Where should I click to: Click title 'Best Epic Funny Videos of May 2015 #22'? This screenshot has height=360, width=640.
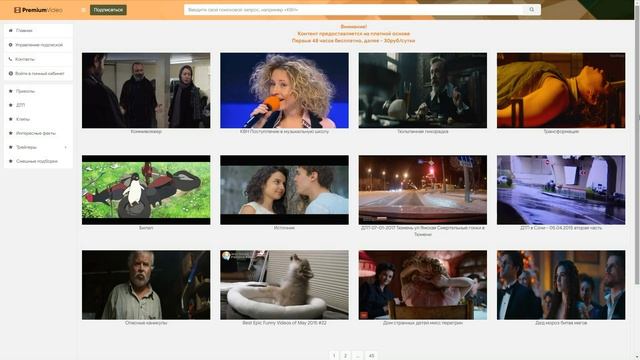pyautogui.click(x=284, y=323)
